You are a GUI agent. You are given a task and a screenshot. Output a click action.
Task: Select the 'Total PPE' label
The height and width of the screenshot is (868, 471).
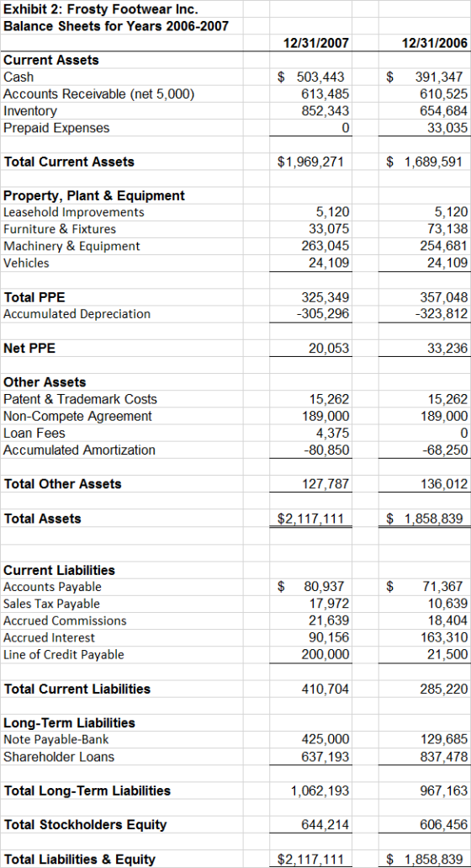(x=34, y=297)
